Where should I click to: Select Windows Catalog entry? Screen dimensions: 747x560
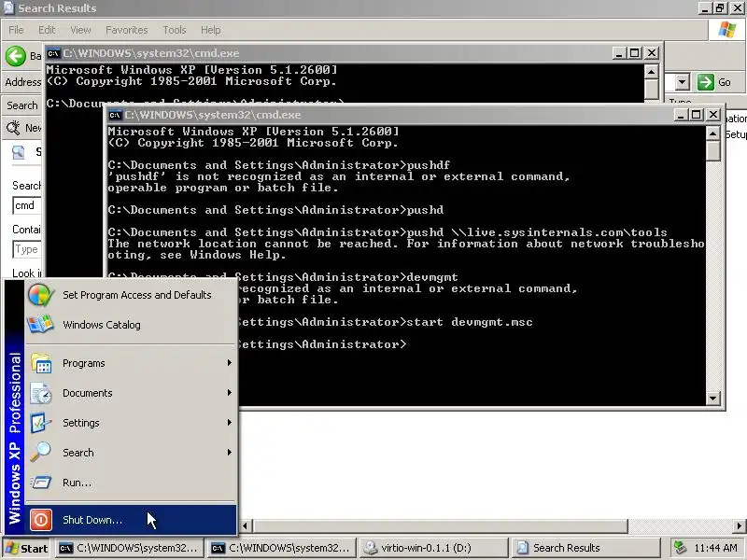[131, 324]
